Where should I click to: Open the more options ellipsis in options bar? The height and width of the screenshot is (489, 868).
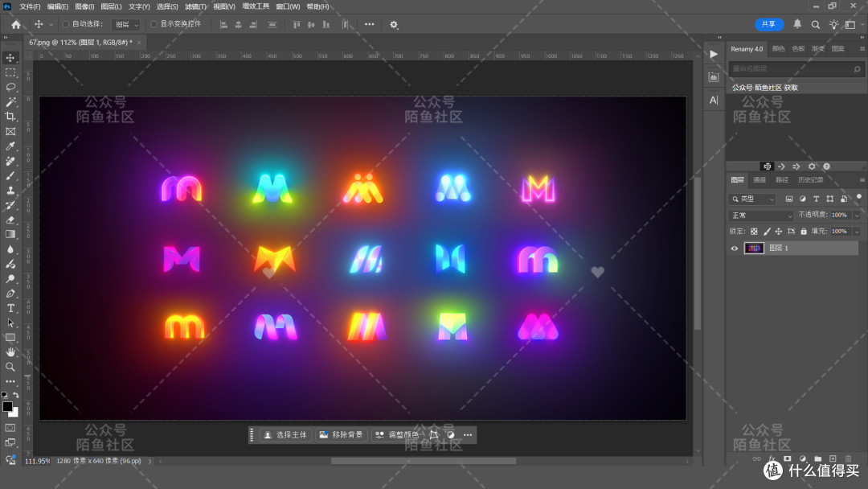pyautogui.click(x=369, y=24)
